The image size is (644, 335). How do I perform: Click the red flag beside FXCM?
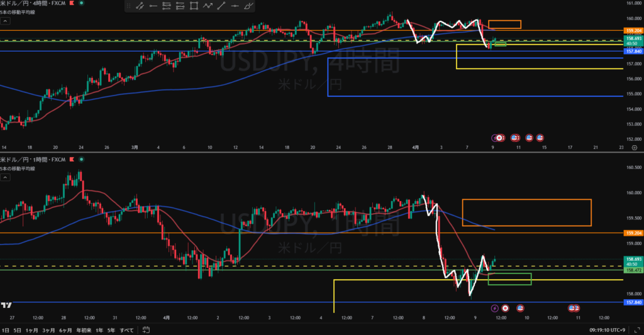[71, 3]
